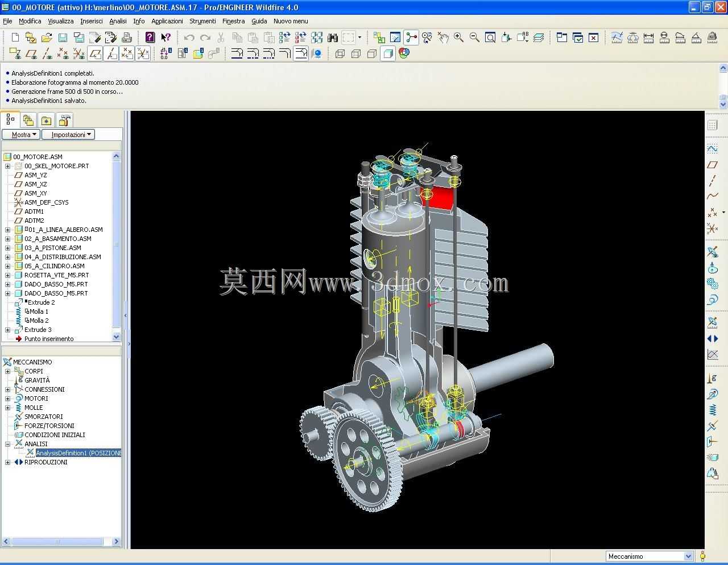Toggle Wireframe display mode
This screenshot has height=565, width=728.
[x=340, y=53]
